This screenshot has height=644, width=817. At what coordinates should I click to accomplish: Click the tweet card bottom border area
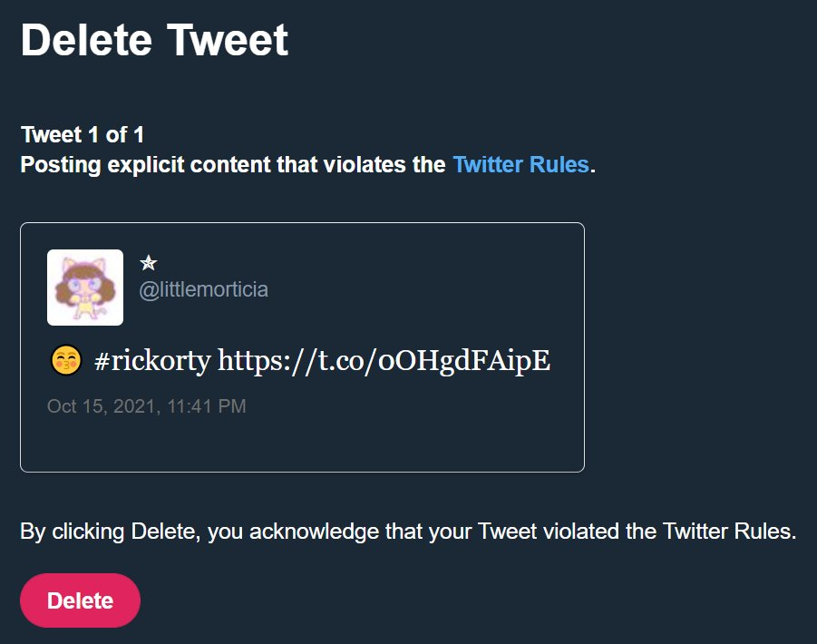coord(302,472)
